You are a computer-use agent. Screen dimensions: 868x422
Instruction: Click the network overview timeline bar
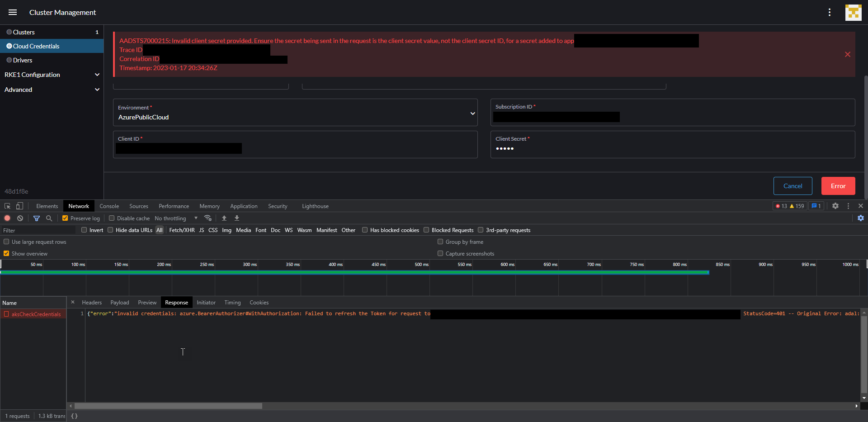point(316,272)
